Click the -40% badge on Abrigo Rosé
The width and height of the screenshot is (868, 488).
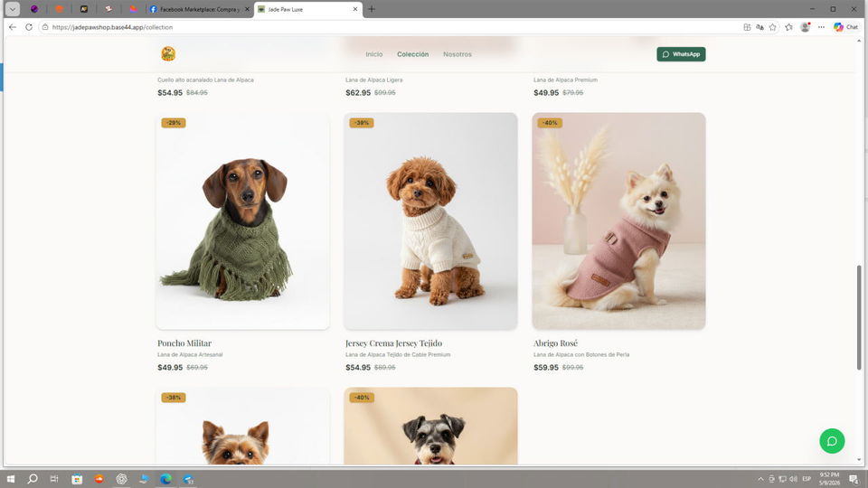coord(550,123)
